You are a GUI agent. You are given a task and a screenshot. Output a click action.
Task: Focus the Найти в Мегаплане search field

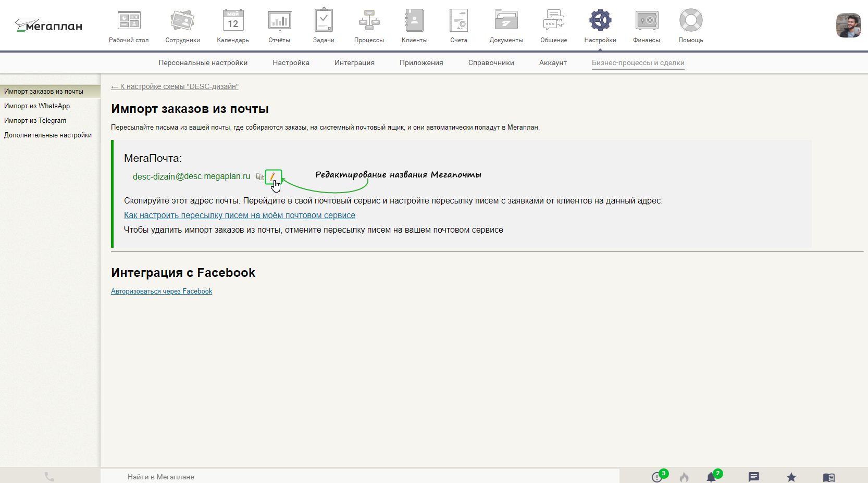point(359,477)
